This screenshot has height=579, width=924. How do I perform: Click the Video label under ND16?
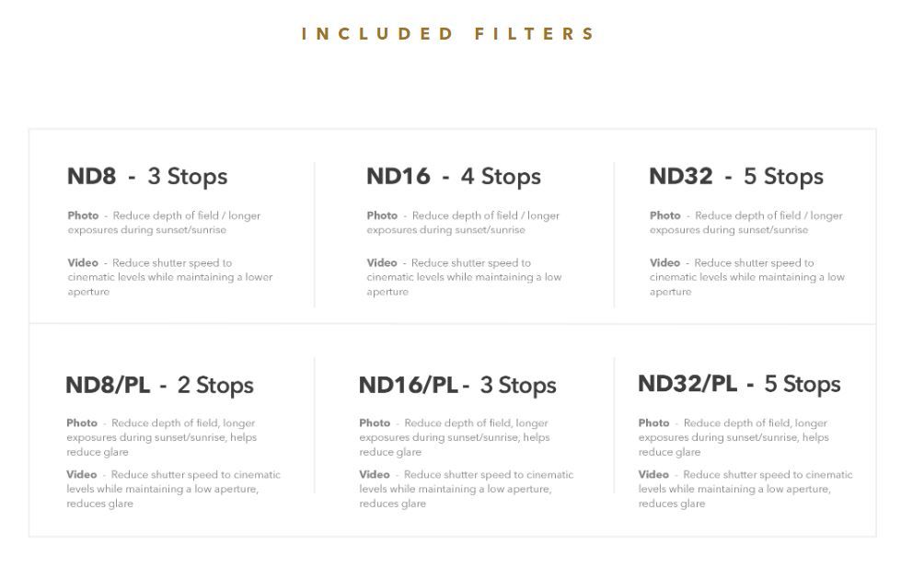382,263
